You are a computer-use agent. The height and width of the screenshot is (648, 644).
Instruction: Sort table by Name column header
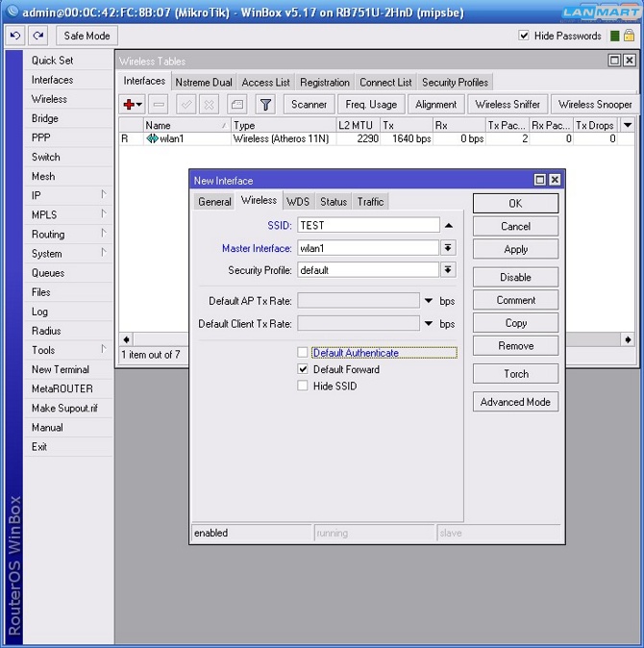pyautogui.click(x=186, y=125)
